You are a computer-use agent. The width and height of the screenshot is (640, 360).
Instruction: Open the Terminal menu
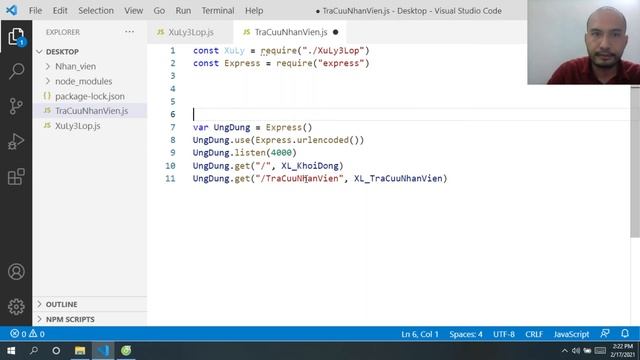click(218, 11)
